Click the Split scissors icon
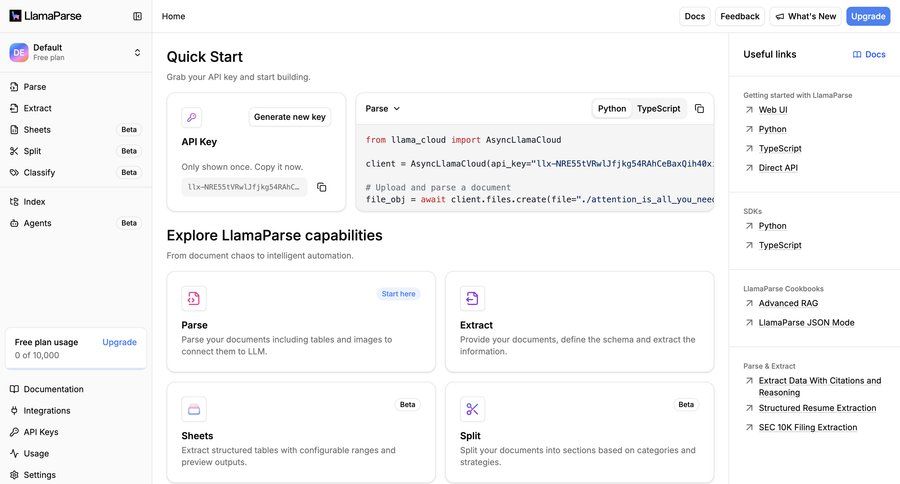The image size is (900, 484). point(472,409)
